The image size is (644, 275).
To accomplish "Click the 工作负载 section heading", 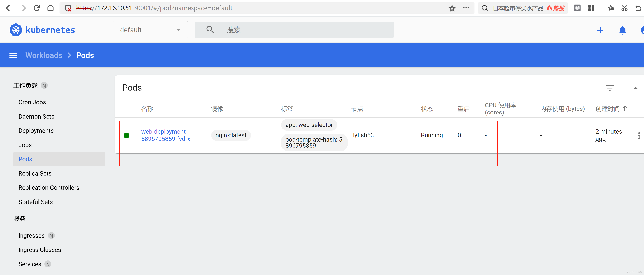I will click(25, 85).
